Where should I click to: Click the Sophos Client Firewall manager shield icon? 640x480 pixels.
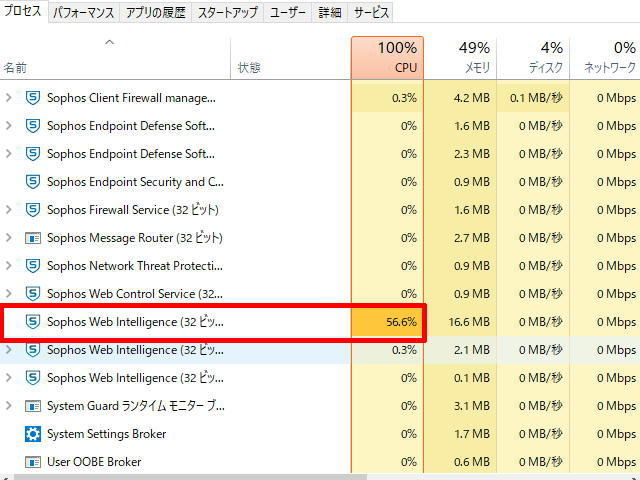(x=33, y=98)
